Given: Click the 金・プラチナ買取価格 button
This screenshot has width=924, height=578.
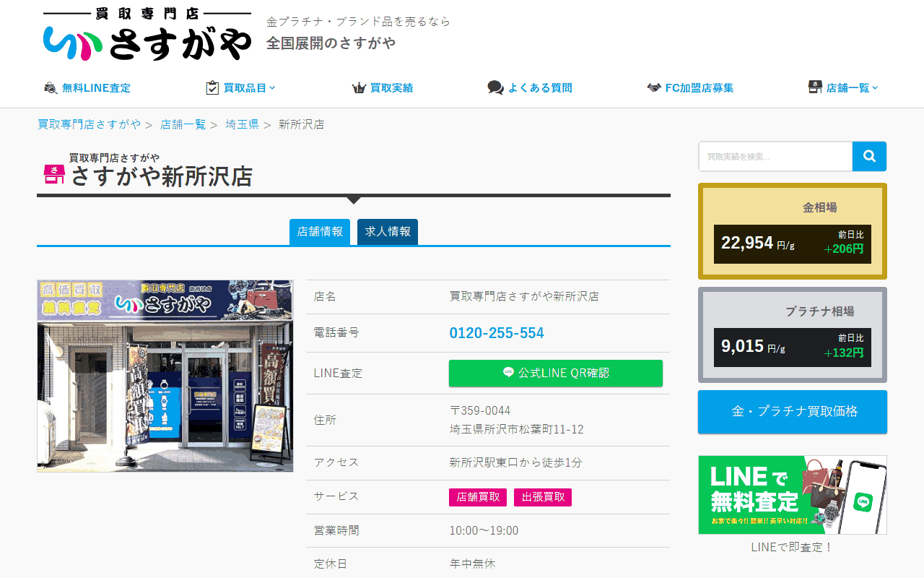Looking at the screenshot, I should 793,412.
